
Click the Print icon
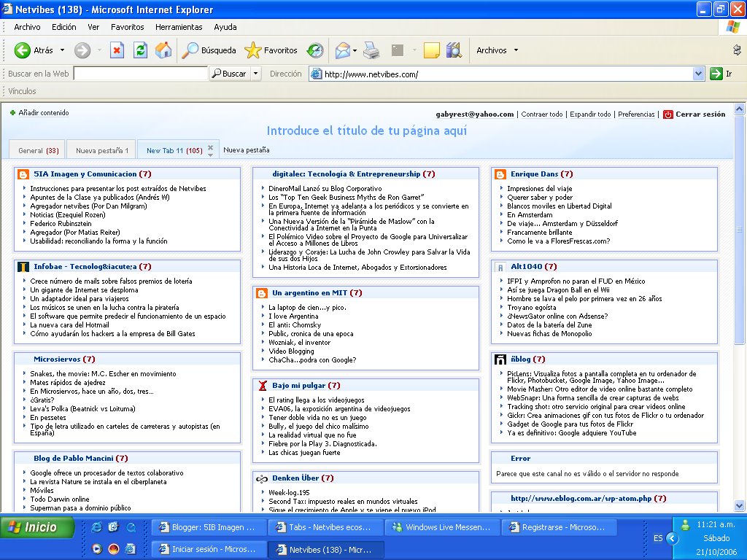click(x=371, y=50)
